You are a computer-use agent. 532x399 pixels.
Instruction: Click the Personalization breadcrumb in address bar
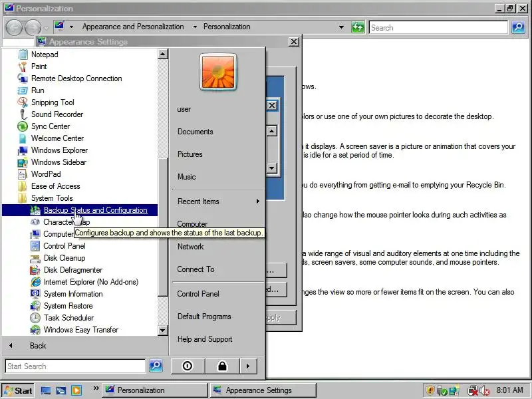pyautogui.click(x=227, y=27)
